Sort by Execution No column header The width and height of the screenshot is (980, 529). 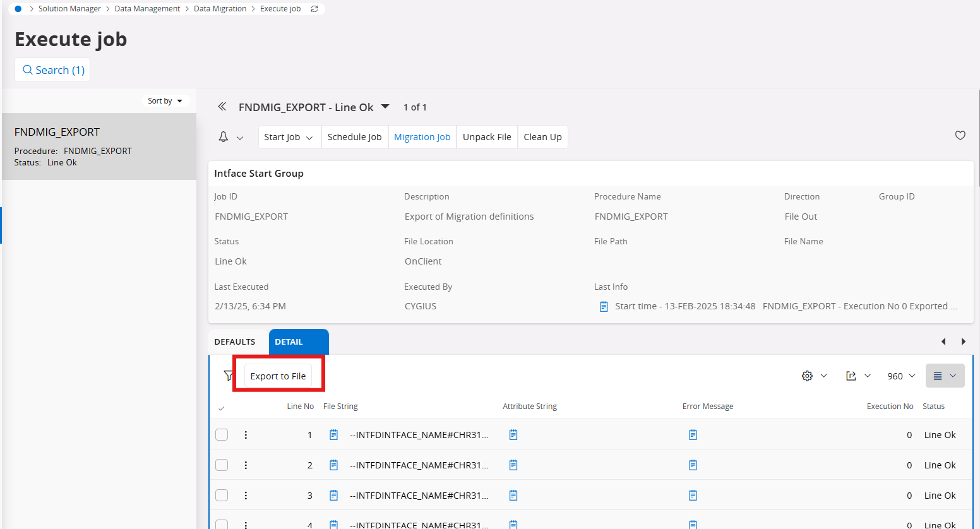click(x=890, y=407)
